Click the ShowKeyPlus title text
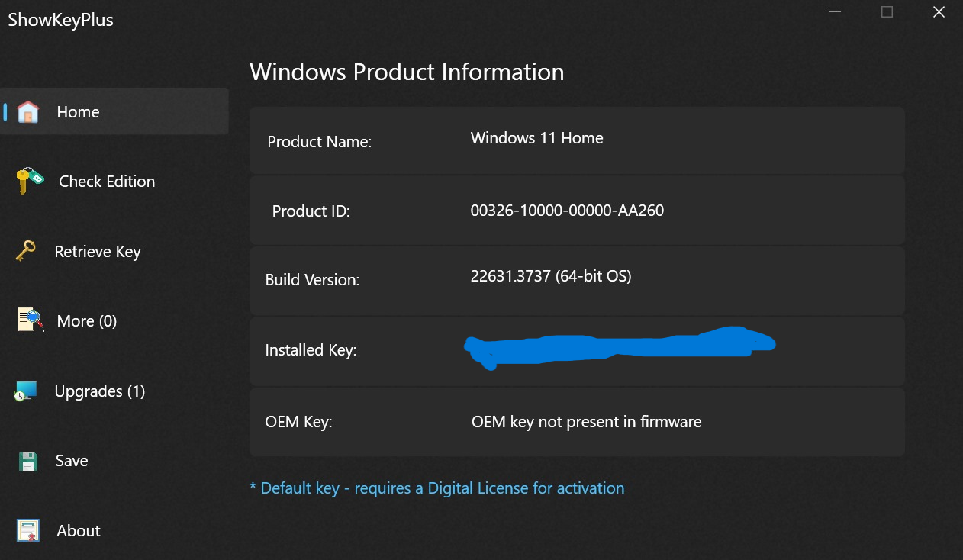Viewport: 963px width, 560px height. pyautogui.click(x=60, y=20)
